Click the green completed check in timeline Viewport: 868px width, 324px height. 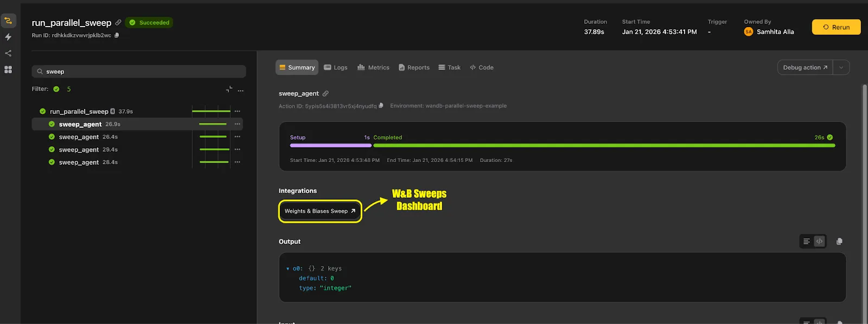coord(829,137)
